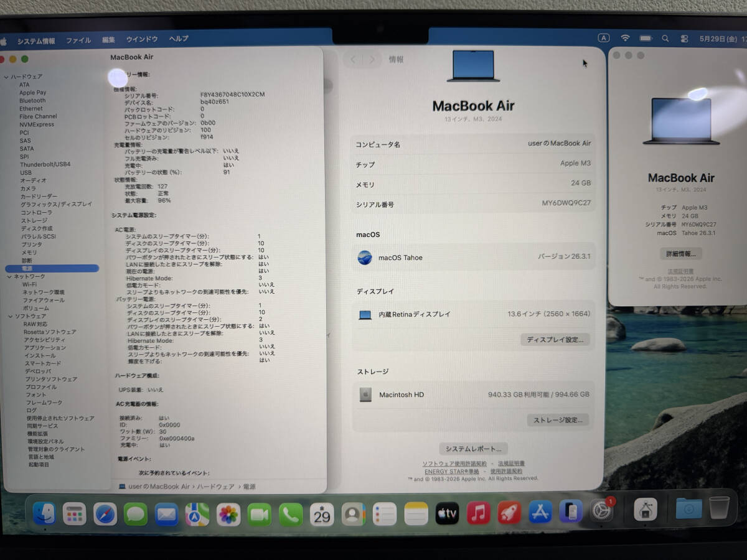This screenshot has height=560, width=747.
Task: Click the Wi-Fi status icon in menu bar
Action: (625, 38)
